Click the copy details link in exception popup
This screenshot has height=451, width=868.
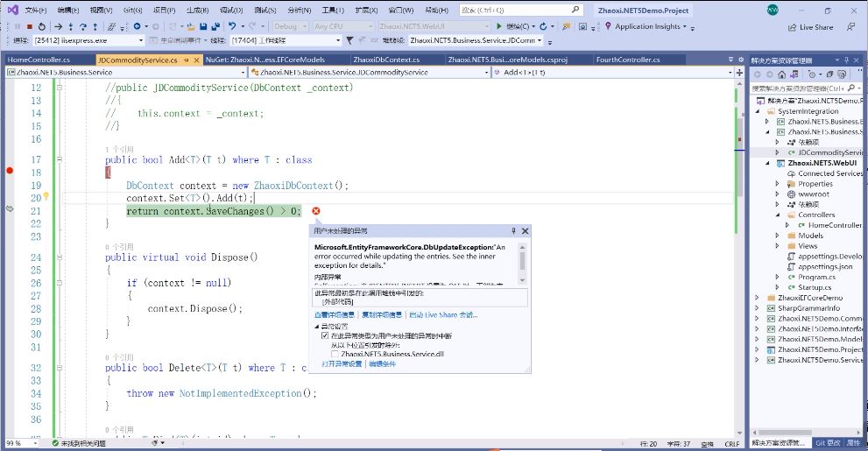(381, 315)
